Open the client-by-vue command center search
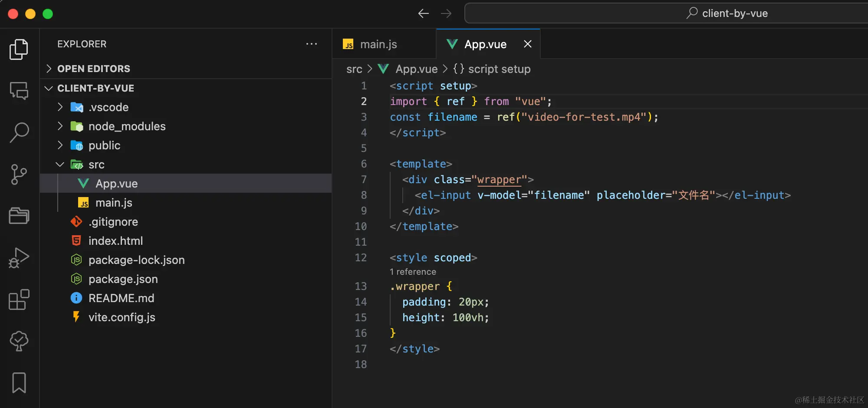Viewport: 868px width, 408px height. point(667,13)
